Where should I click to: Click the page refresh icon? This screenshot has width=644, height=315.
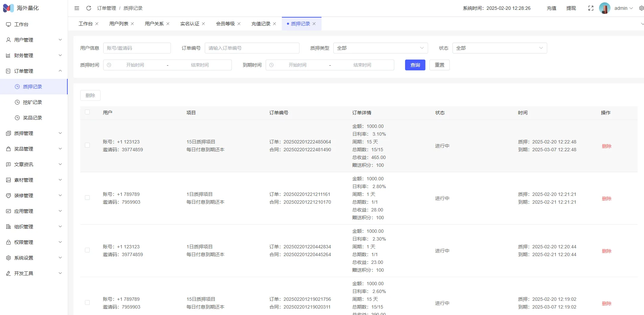click(89, 8)
